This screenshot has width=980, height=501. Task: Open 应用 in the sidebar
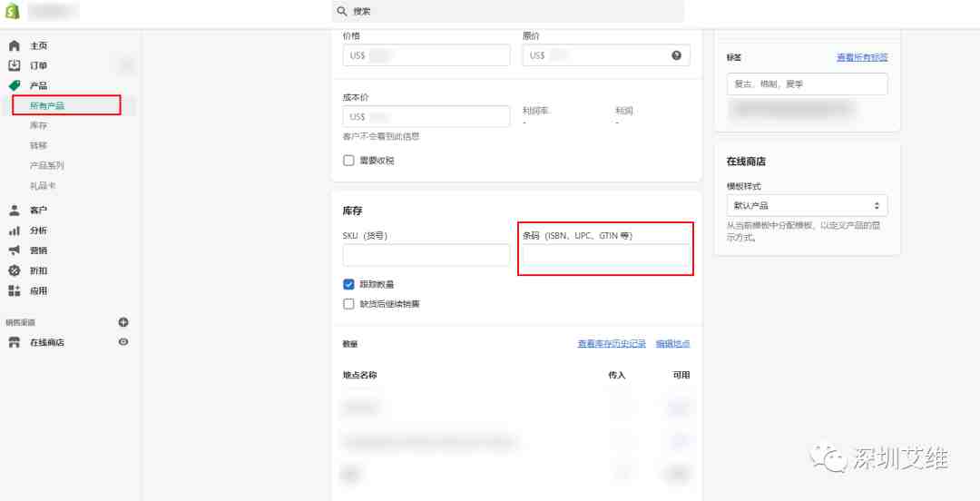[39, 290]
